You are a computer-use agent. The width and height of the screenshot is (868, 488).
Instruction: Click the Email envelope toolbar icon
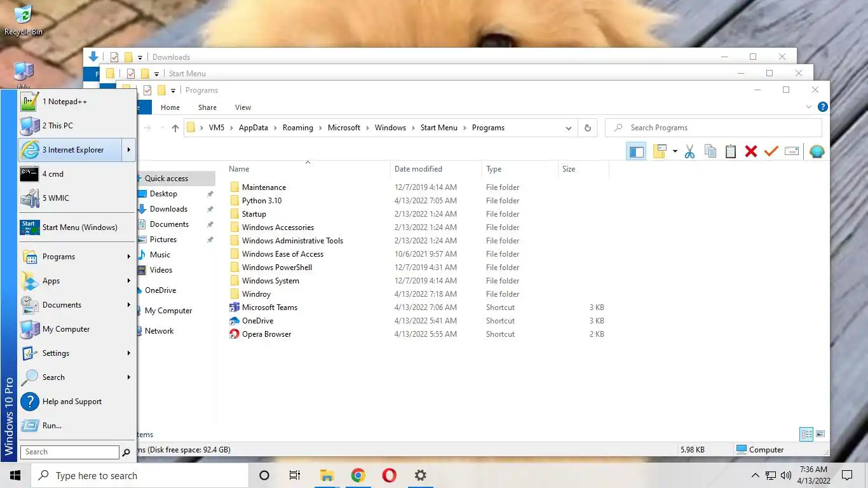[792, 151]
